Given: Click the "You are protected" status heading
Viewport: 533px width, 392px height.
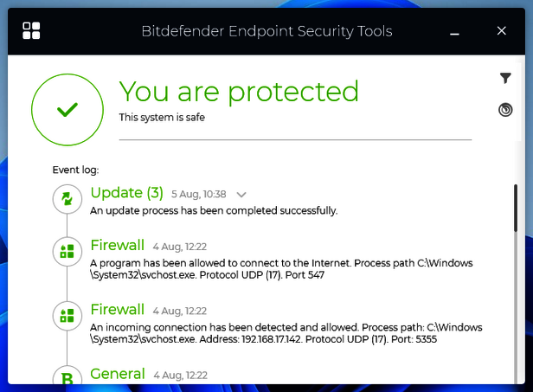Looking at the screenshot, I should 239,91.
